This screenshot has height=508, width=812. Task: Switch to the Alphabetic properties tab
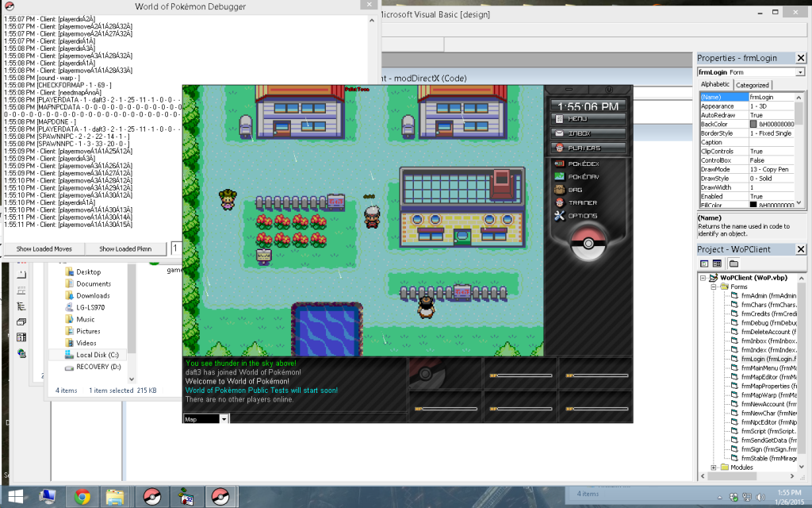[714, 84]
